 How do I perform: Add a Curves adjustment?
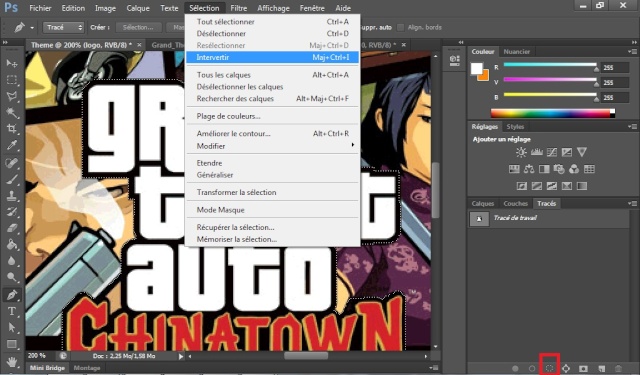(x=551, y=152)
